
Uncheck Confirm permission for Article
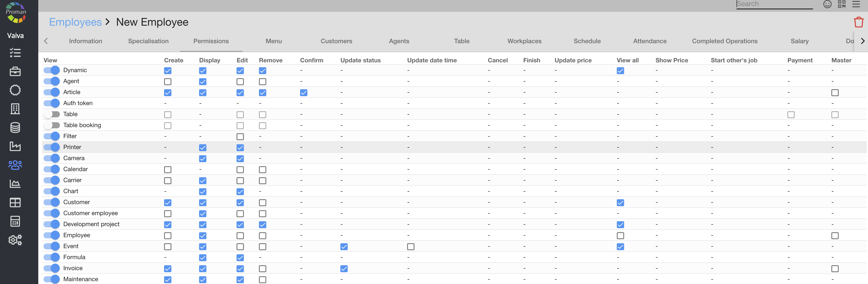point(303,93)
